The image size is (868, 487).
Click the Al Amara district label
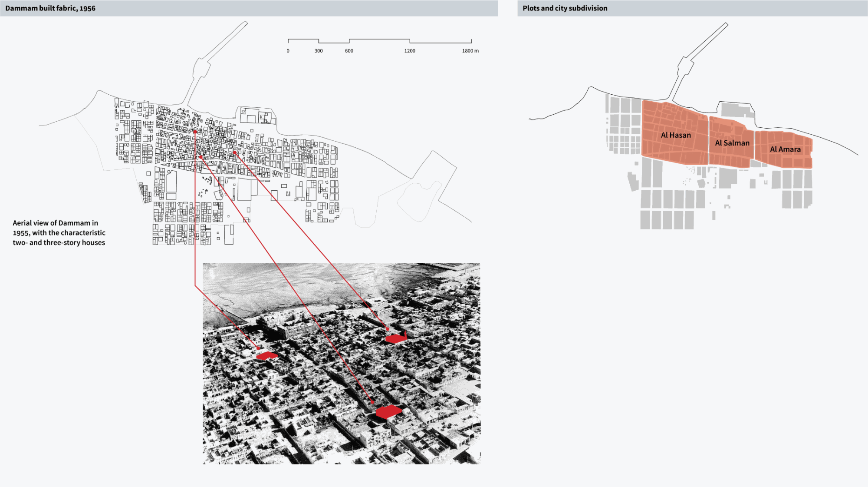coord(785,149)
